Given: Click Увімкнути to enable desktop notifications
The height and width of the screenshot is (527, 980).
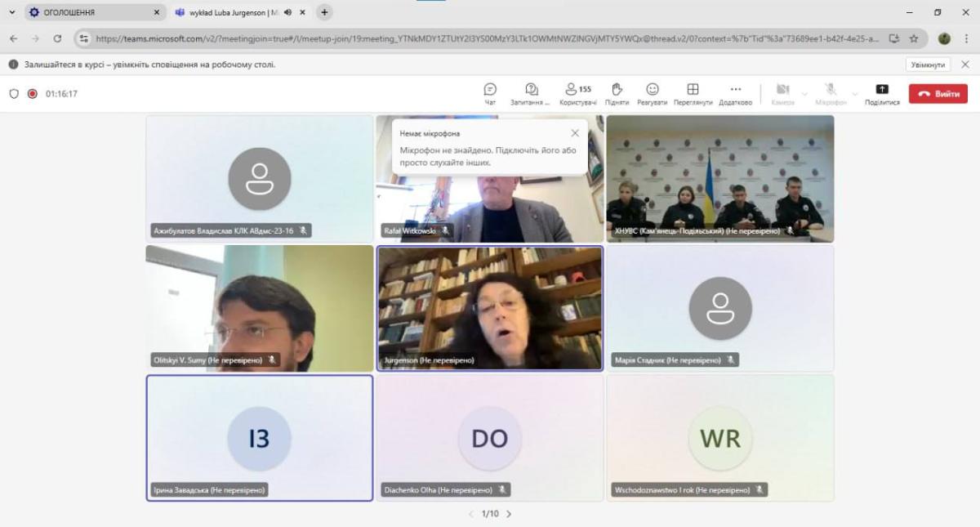Looking at the screenshot, I should (928, 65).
